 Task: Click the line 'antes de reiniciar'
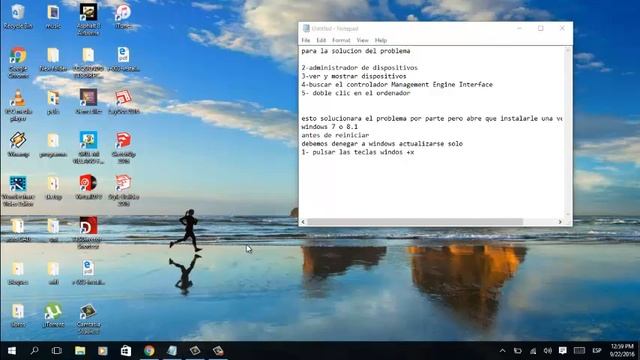click(335, 135)
